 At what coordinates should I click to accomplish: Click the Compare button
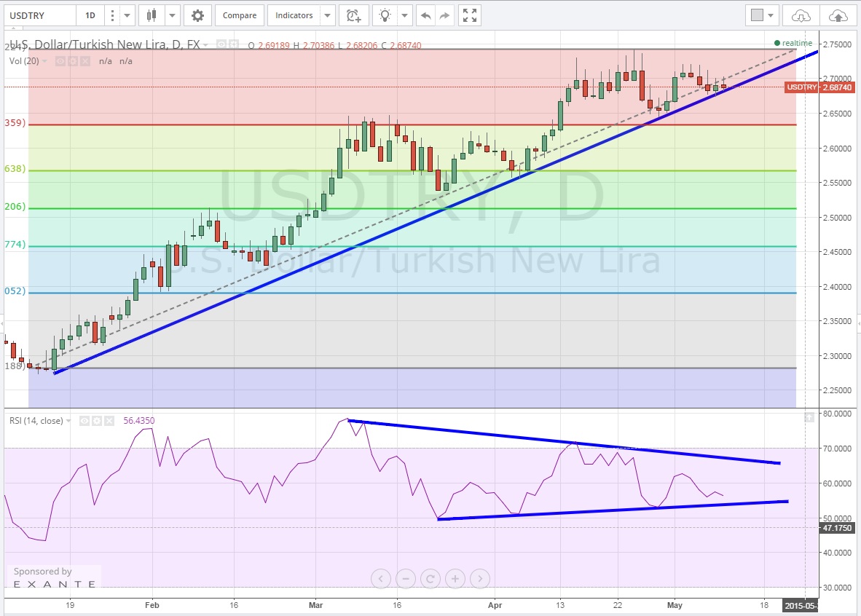(240, 15)
